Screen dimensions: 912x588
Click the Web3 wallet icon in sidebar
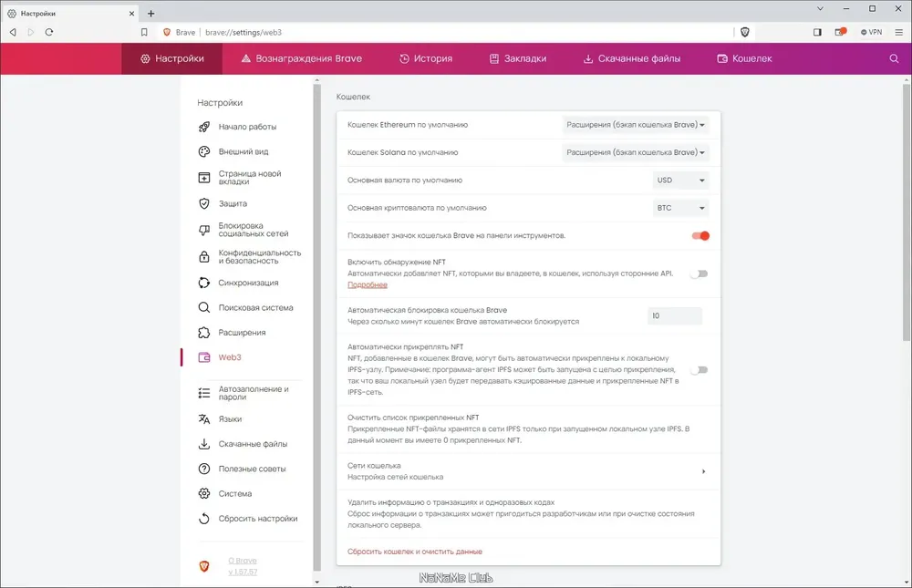tap(204, 357)
